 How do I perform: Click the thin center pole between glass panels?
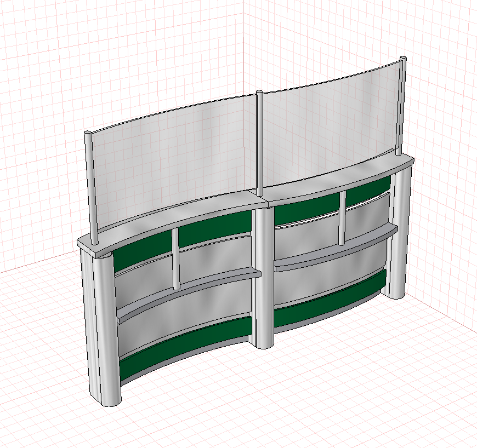click(x=259, y=143)
